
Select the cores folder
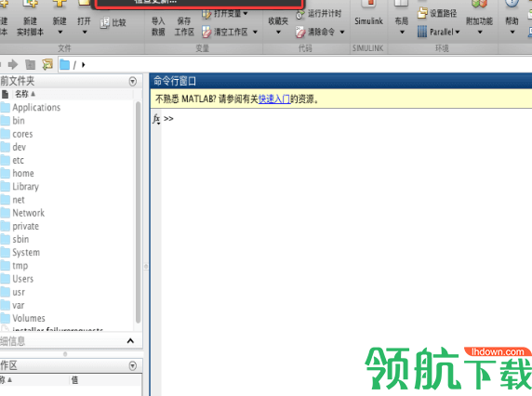[x=22, y=134]
